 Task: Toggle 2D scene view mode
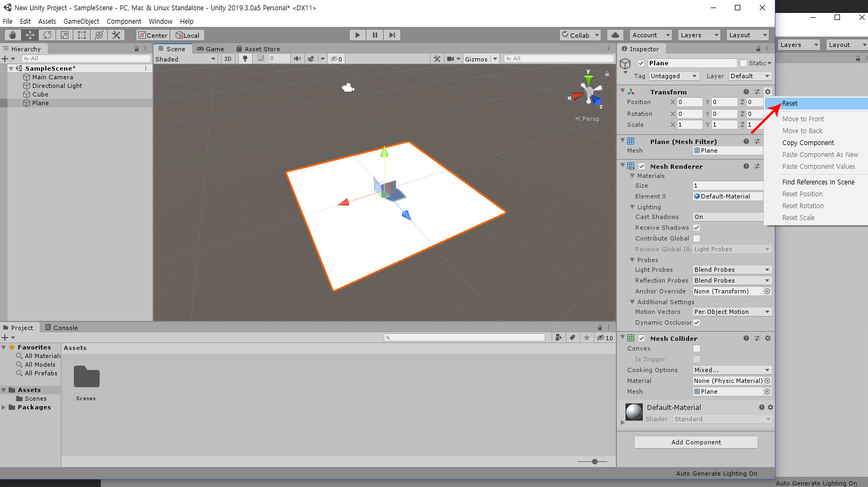[228, 59]
